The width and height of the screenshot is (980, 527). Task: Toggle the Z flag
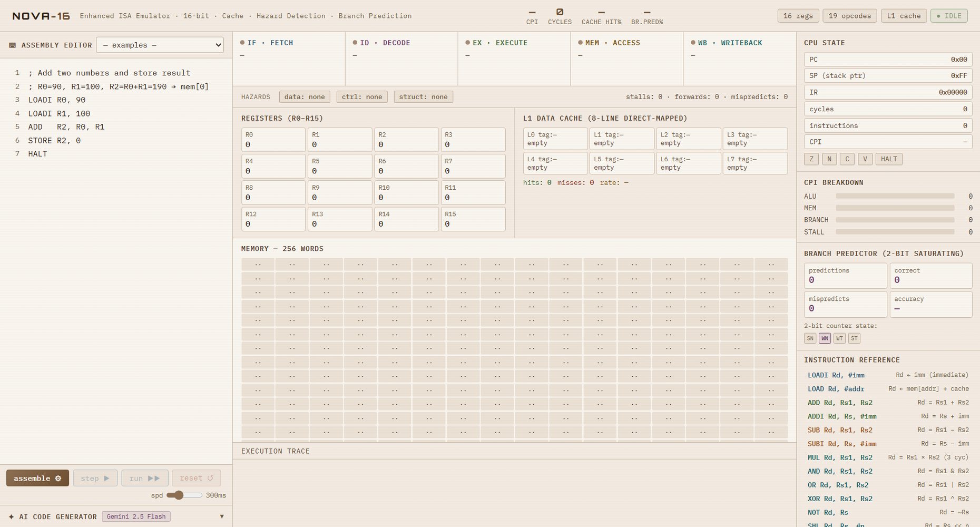tap(811, 159)
